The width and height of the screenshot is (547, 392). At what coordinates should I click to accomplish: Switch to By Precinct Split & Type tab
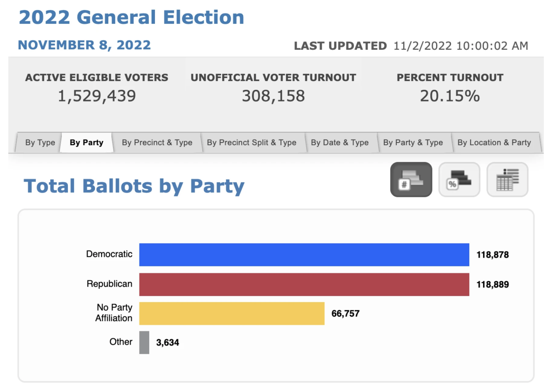point(252,142)
